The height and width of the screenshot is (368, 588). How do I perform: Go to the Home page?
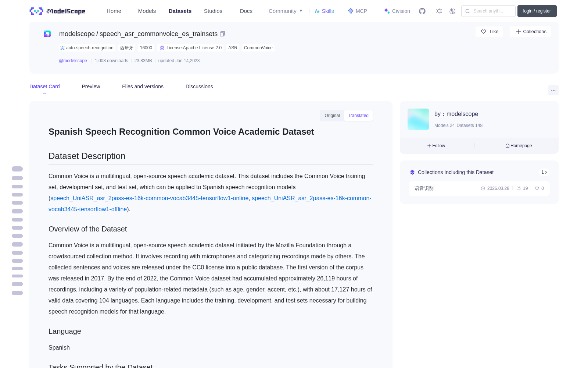pyautogui.click(x=114, y=11)
